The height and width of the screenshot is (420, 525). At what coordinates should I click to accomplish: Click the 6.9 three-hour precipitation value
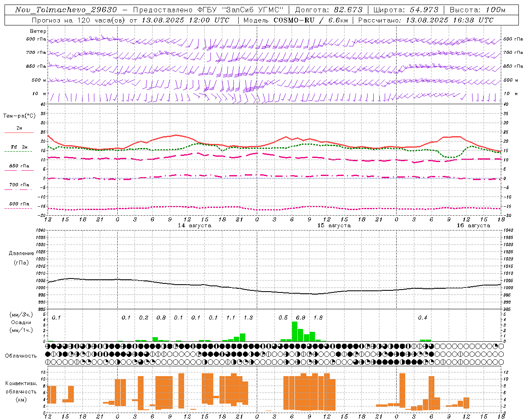click(x=301, y=318)
